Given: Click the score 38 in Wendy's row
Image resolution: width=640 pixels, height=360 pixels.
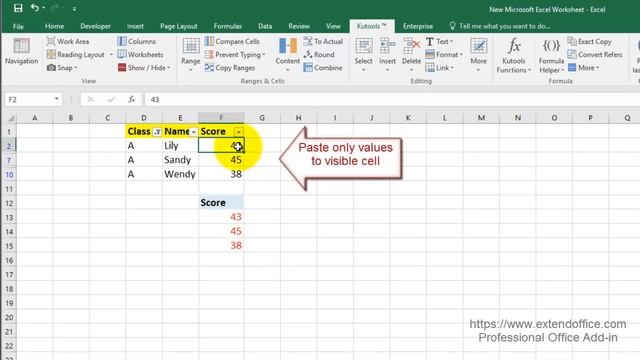Looking at the screenshot, I should tap(221, 174).
